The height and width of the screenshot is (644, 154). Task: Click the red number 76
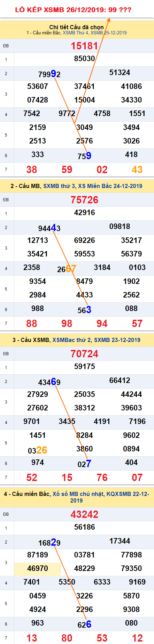click(x=102, y=478)
